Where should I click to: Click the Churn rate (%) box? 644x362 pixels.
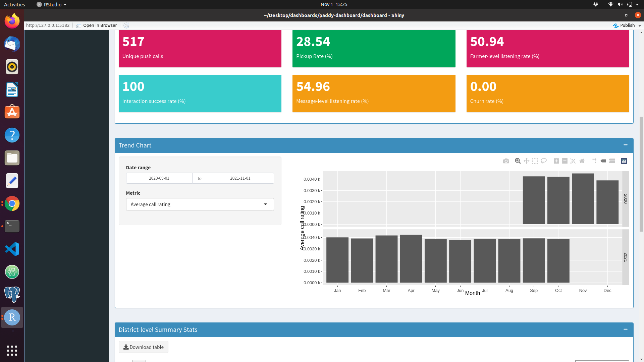[x=548, y=94]
